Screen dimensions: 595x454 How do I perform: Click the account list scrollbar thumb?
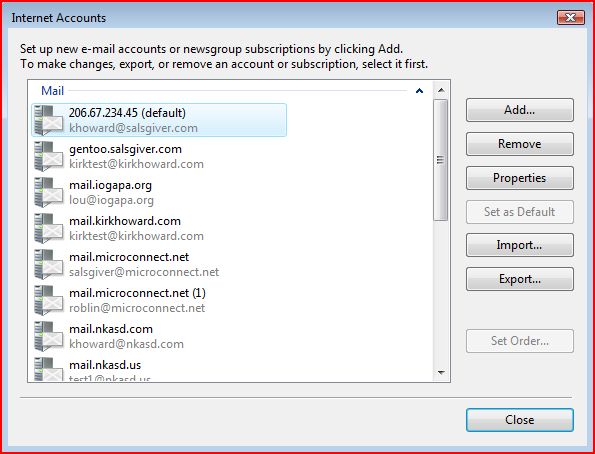point(441,160)
